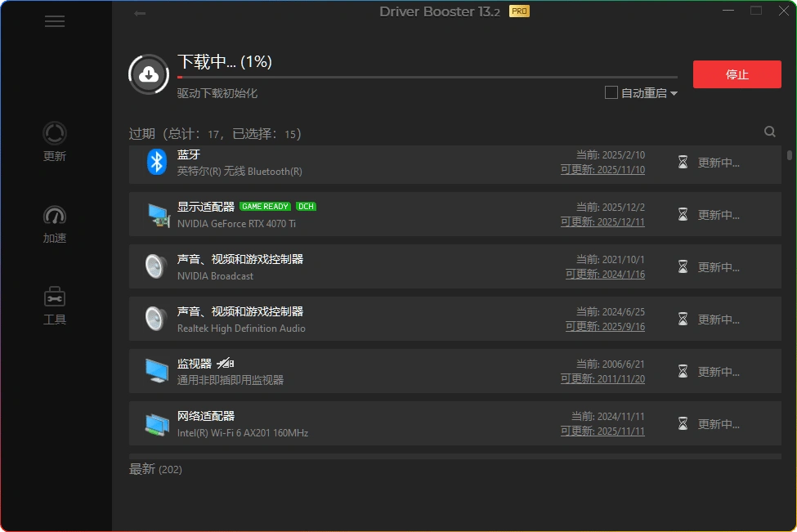The width and height of the screenshot is (797, 532).
Task: Expand the 最新 (202) section
Action: pyautogui.click(x=156, y=469)
